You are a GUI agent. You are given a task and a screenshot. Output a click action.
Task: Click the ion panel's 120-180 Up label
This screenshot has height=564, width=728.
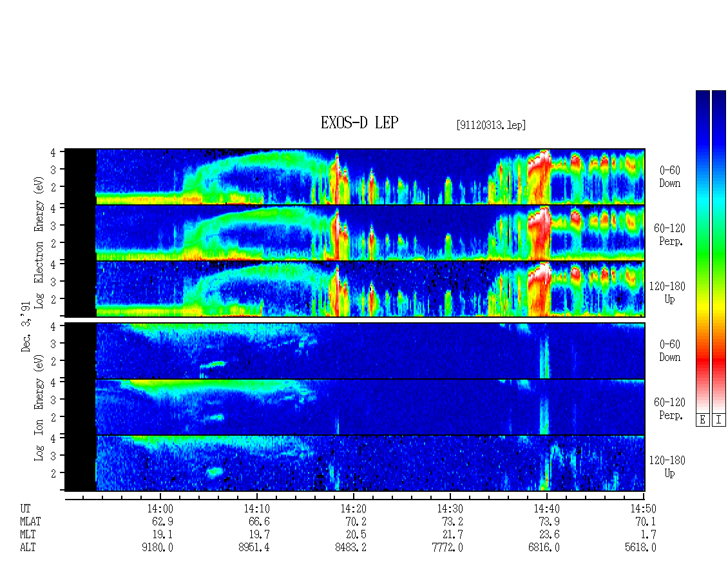[x=667, y=467]
